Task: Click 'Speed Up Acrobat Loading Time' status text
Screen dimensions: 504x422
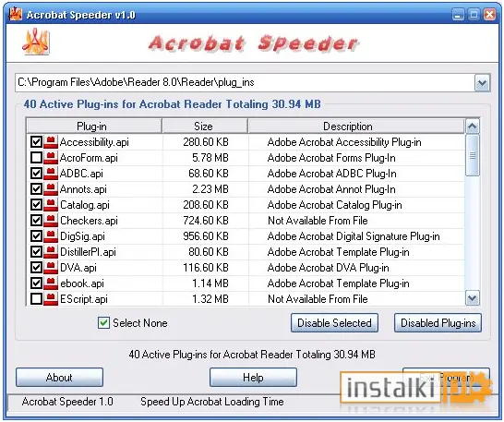Action: pos(212,402)
